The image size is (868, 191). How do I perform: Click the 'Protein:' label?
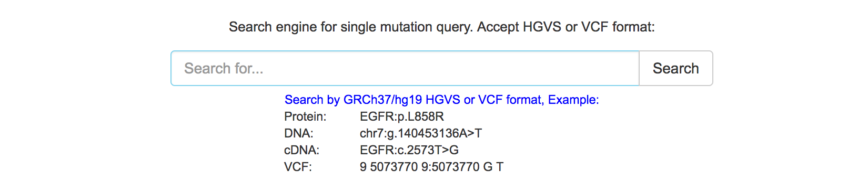coord(305,116)
